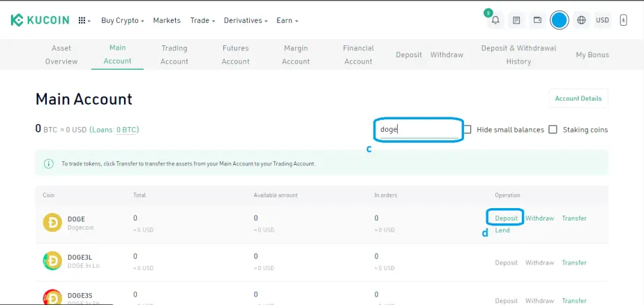The image size is (644, 305).
Task: Expand the Earn dropdown menu
Action: tap(287, 20)
